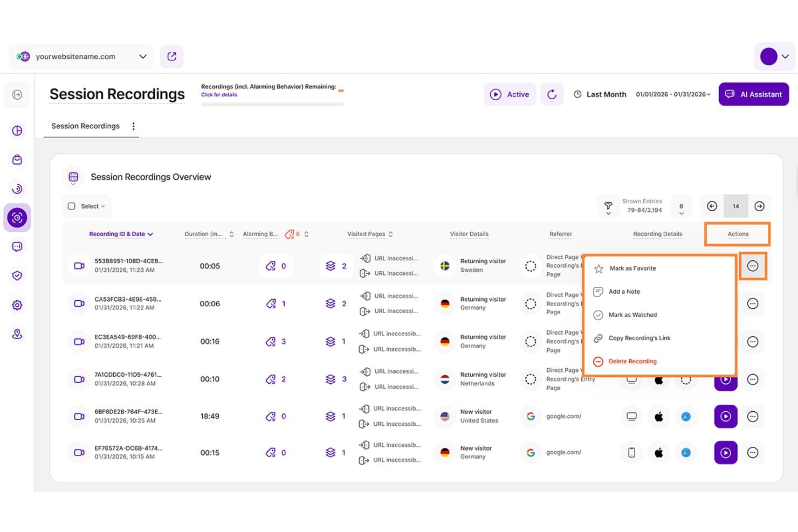Open the pie chart dashboard icon in sidebar
The height and width of the screenshot is (532, 798).
click(x=17, y=130)
